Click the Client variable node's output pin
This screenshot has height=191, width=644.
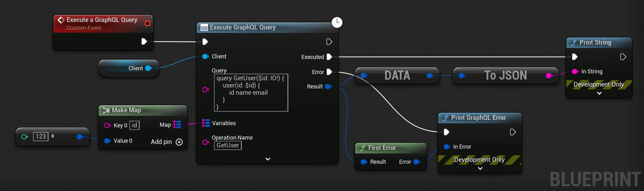click(x=149, y=68)
